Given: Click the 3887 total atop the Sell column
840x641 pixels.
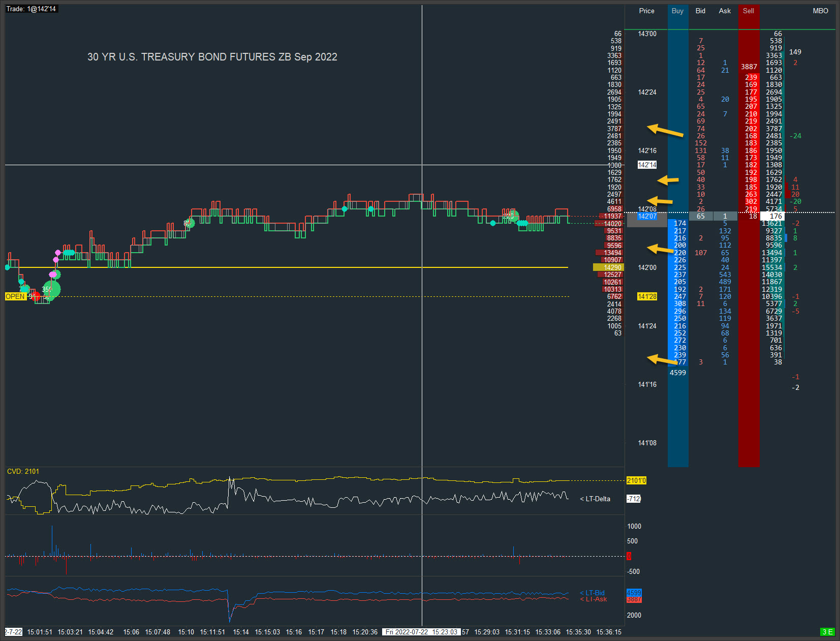Looking at the screenshot, I should (749, 67).
